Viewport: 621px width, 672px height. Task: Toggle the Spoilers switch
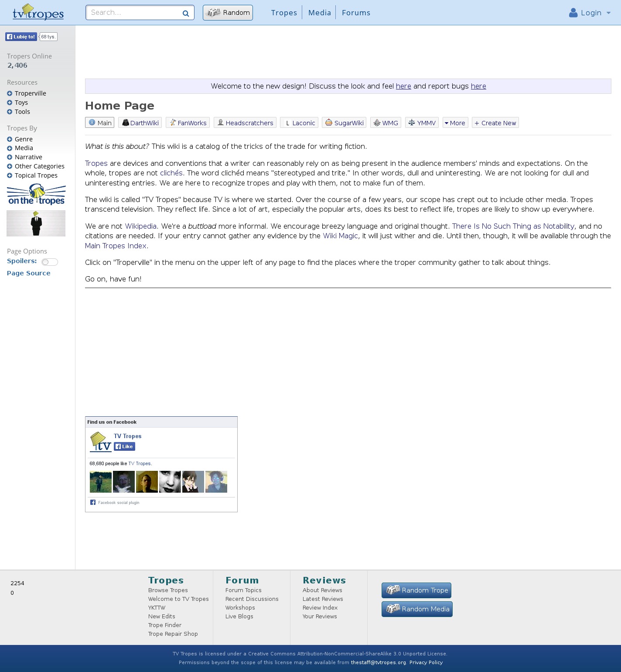(x=49, y=262)
